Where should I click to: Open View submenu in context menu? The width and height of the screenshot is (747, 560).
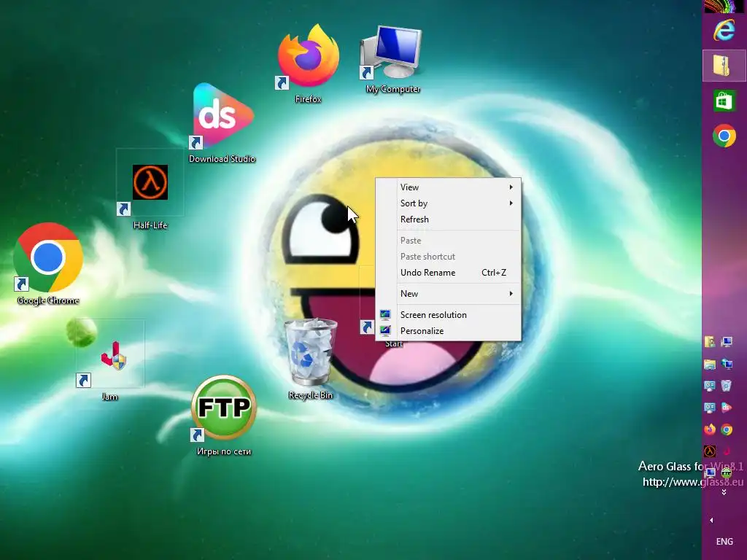coord(449,187)
